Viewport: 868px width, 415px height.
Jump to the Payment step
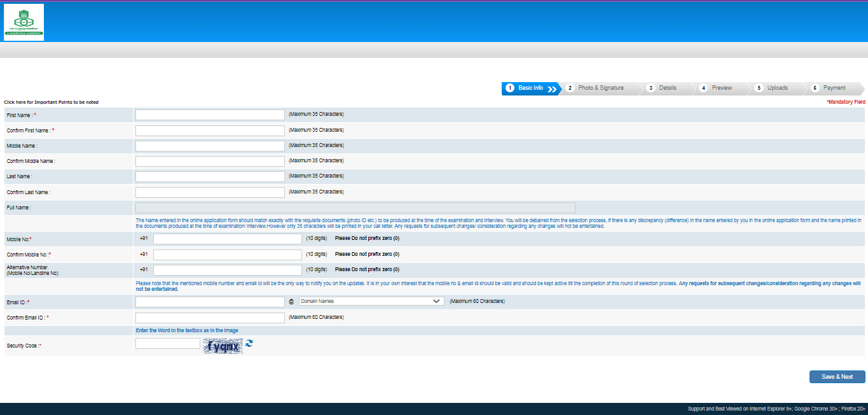point(834,88)
